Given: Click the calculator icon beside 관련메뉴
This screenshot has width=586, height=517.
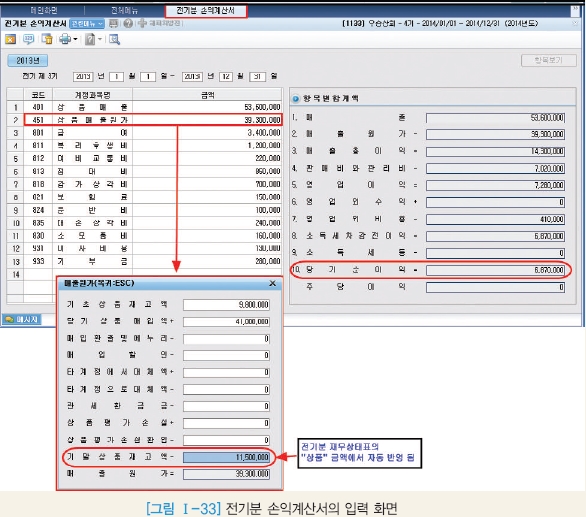Looking at the screenshot, I should 114,24.
